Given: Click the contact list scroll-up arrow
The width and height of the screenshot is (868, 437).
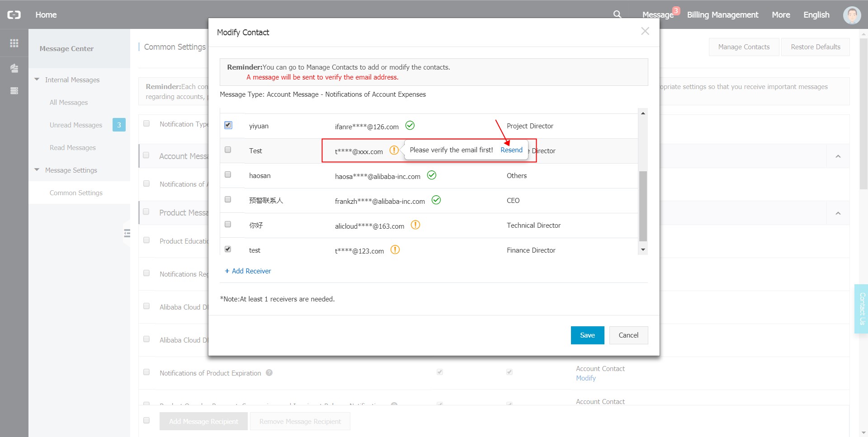Looking at the screenshot, I should tap(643, 113).
